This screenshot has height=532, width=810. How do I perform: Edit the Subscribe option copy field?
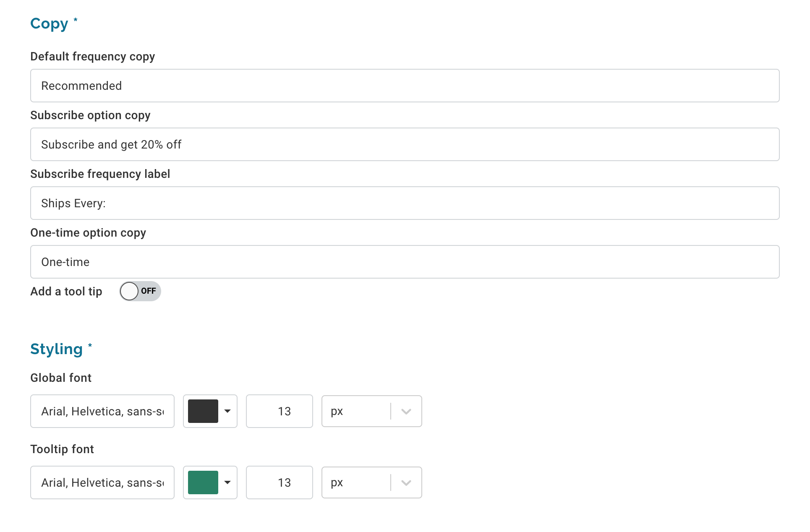click(405, 144)
